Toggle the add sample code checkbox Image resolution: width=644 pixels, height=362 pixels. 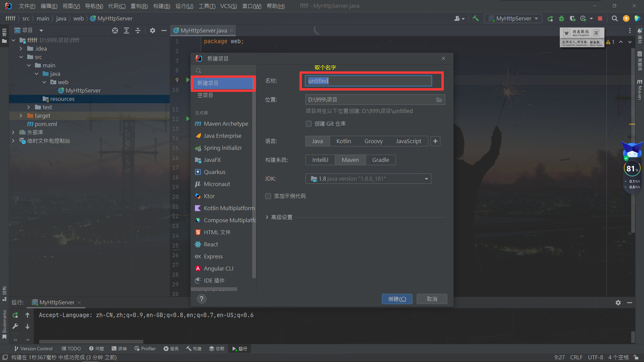tap(268, 196)
